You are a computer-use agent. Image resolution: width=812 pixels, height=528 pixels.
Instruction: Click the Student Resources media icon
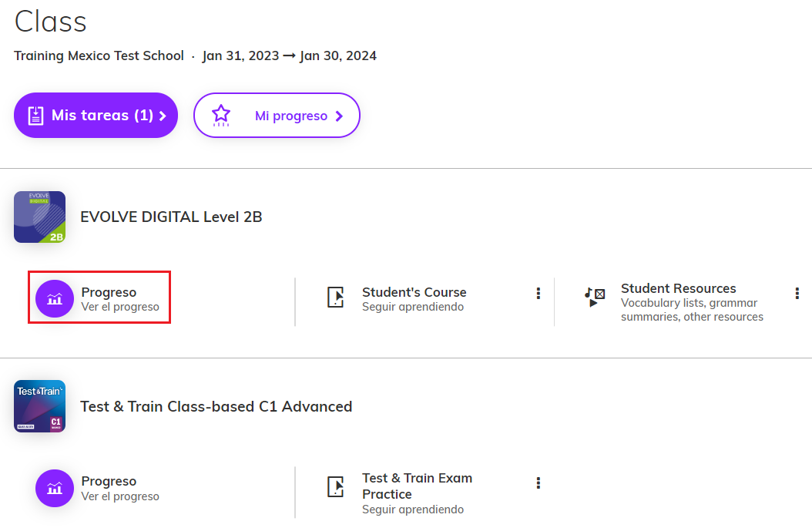coord(594,298)
